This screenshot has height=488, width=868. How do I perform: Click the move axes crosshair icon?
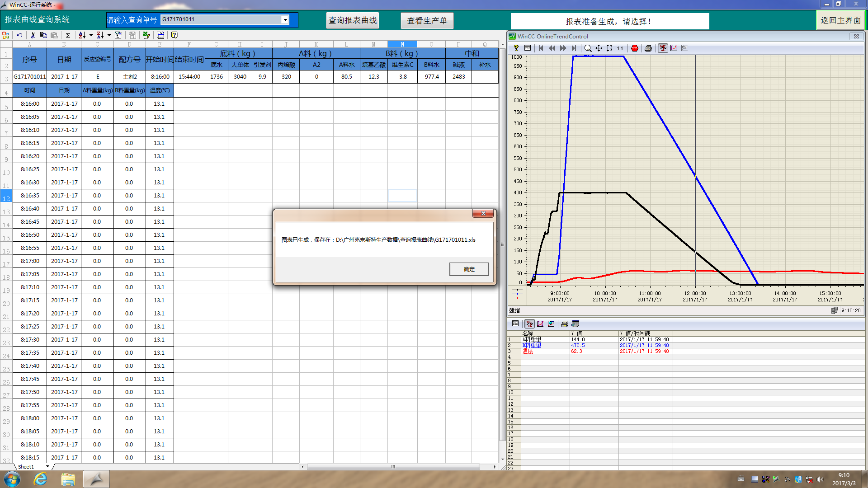click(599, 48)
